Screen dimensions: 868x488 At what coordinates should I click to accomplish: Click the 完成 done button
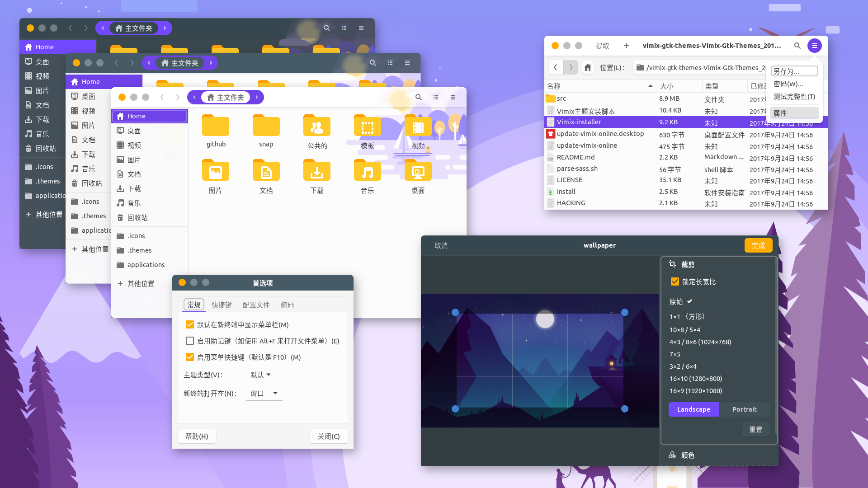[x=758, y=245]
